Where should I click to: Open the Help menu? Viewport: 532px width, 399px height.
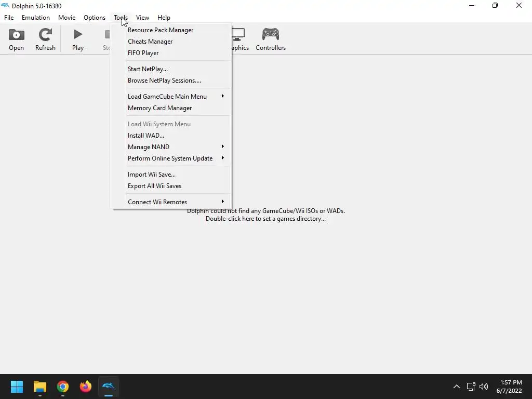(164, 18)
